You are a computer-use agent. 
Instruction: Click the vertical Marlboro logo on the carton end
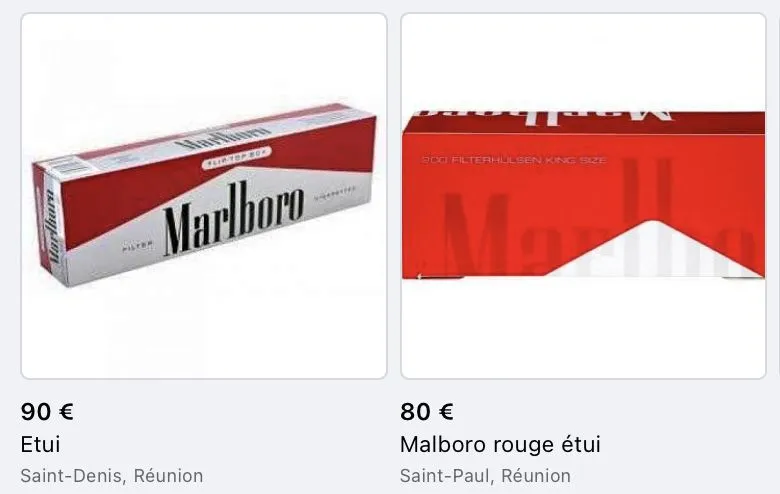click(x=52, y=227)
